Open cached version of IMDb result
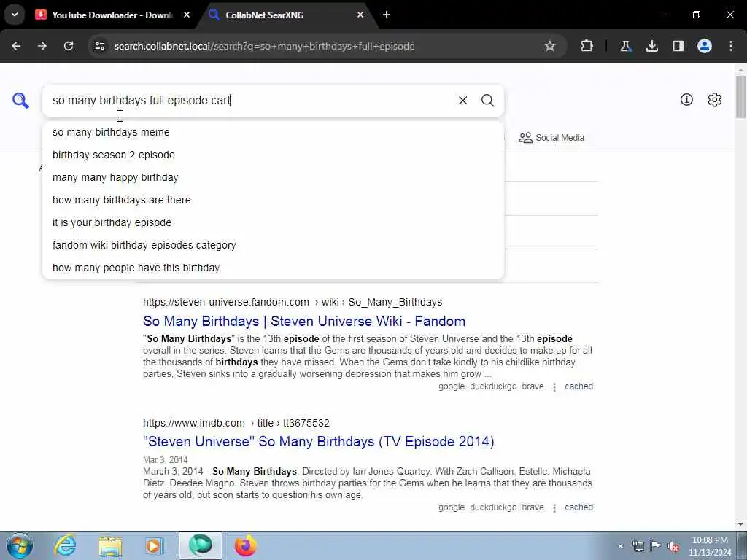This screenshot has height=560, width=747. (578, 507)
